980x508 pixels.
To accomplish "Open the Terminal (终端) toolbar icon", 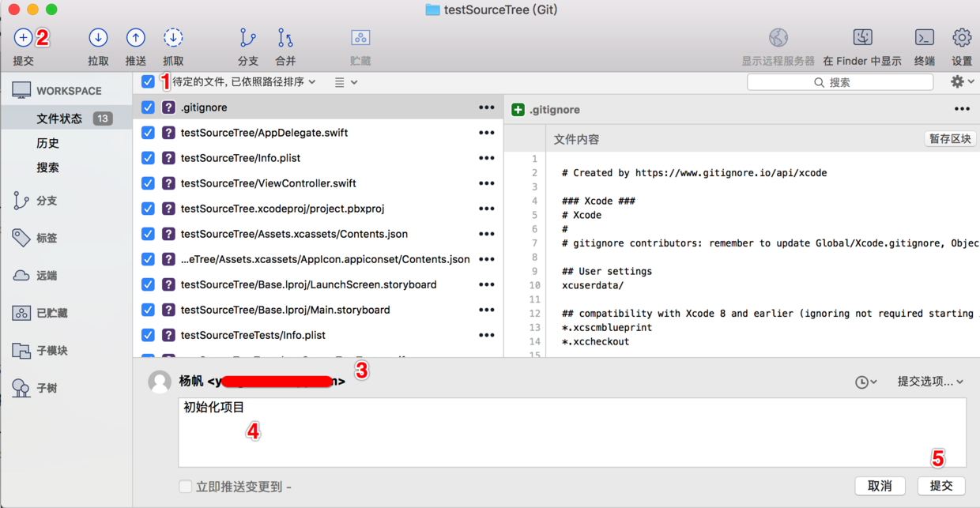I will point(924,37).
